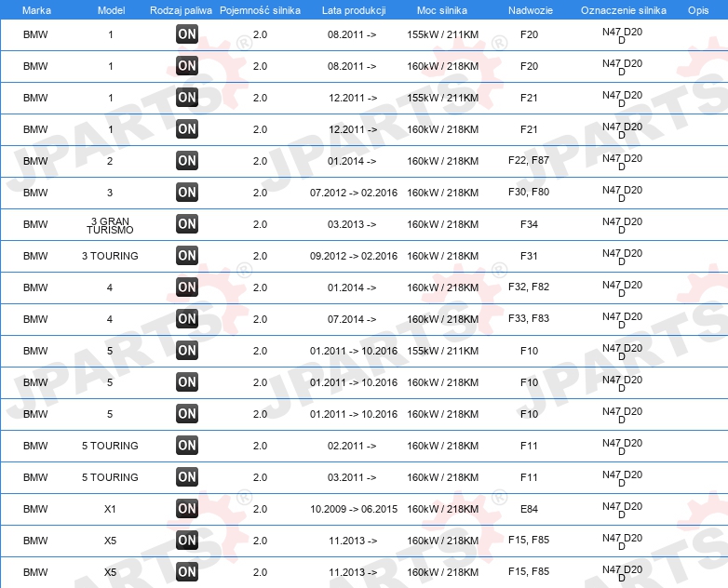The width and height of the screenshot is (728, 588).
Task: Select the ON diesel icon in the F30, F80 row
Action: click(187, 193)
